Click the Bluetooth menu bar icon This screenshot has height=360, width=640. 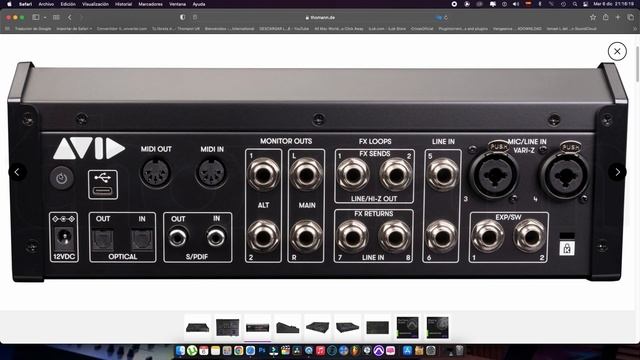coord(540,4)
